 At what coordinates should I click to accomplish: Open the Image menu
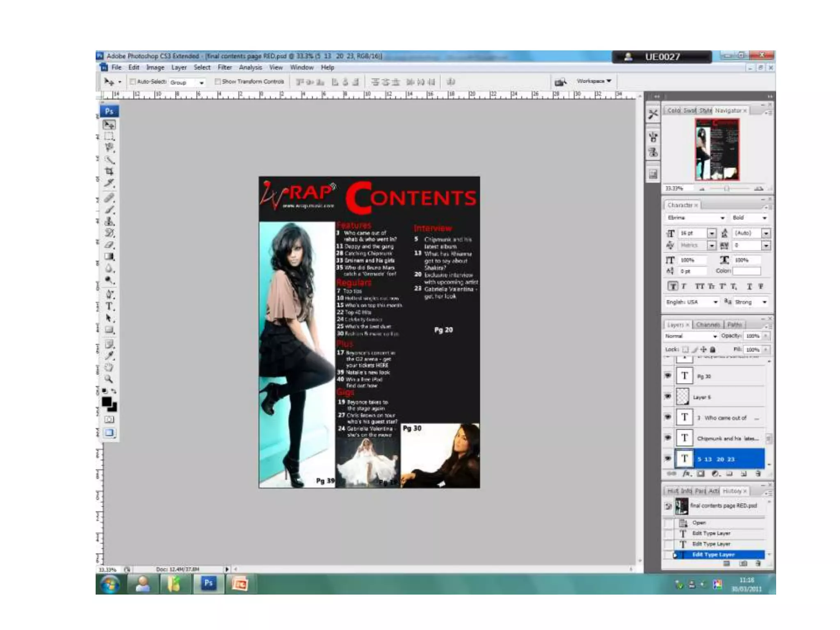[x=155, y=67]
